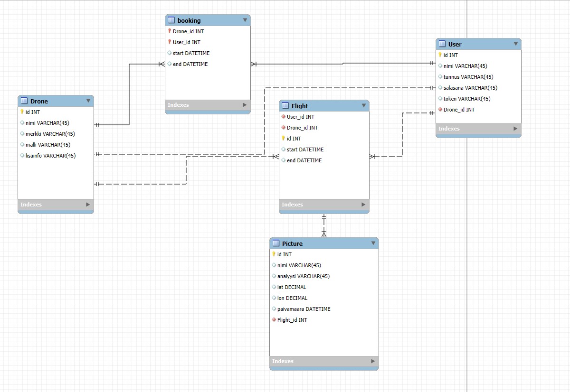Click the relationship connector between Flight and Picture
Viewport: 570px width, 392px height.
click(324, 225)
